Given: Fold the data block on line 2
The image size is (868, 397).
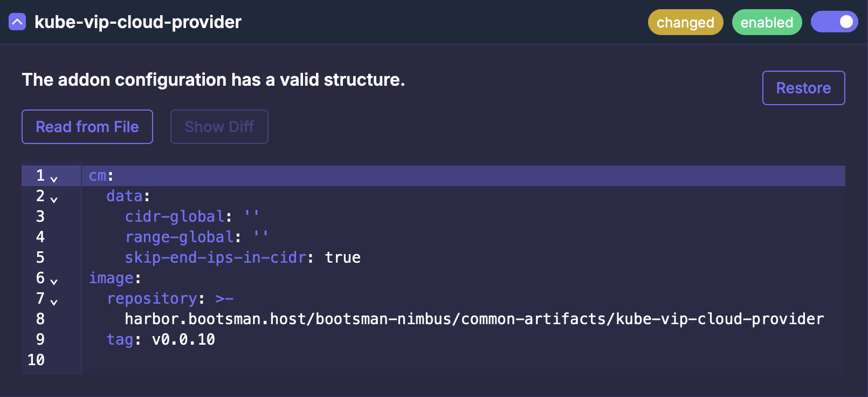Looking at the screenshot, I should (54, 199).
